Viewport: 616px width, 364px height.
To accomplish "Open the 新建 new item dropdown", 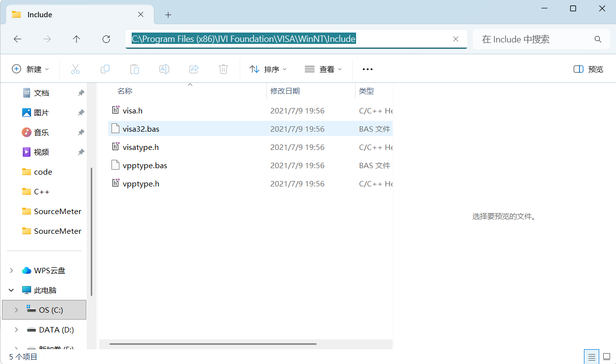I will tap(31, 69).
